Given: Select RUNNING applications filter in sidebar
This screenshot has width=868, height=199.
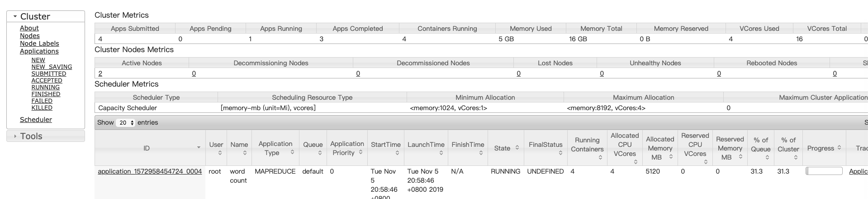Looking at the screenshot, I should pos(45,87).
